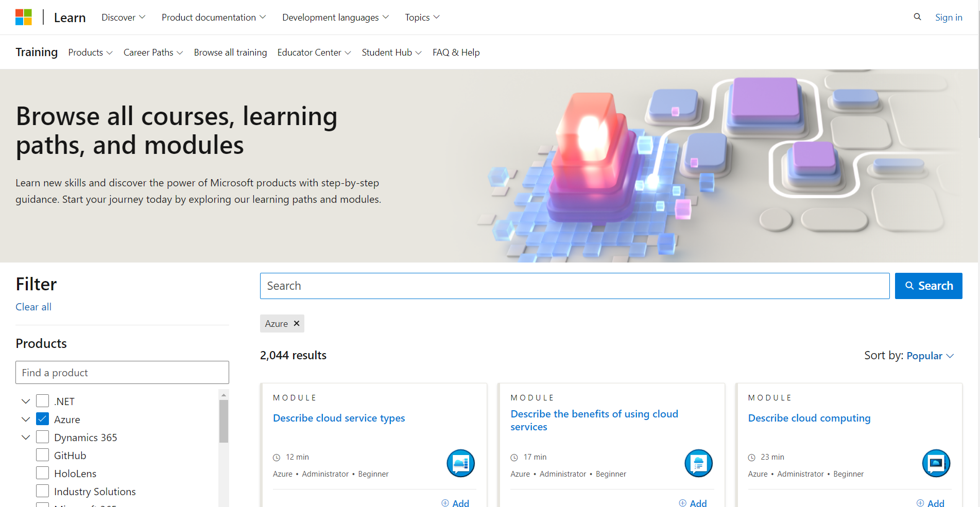Check the GitHub product checkbox
Viewport: 980px width, 507px height.
click(43, 455)
